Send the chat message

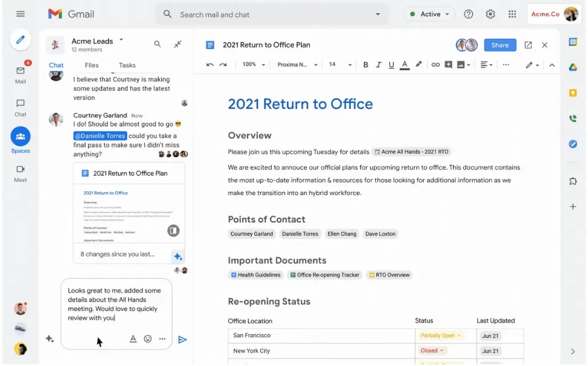[x=182, y=339]
